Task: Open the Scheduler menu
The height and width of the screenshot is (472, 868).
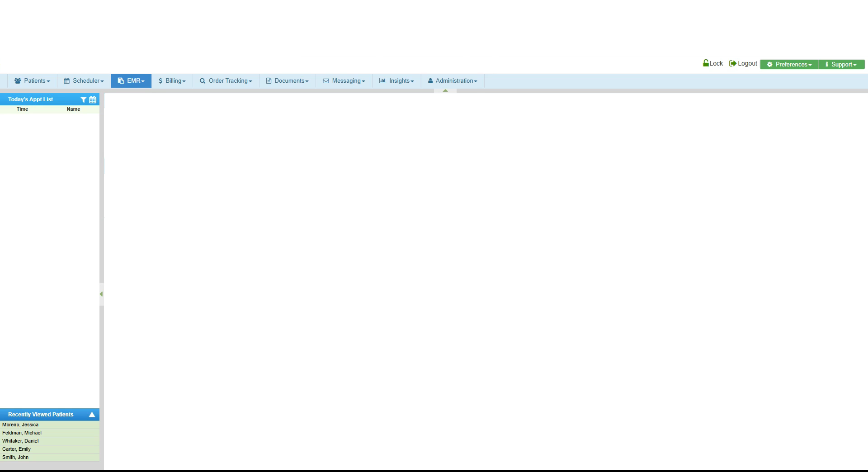Action: [84, 81]
